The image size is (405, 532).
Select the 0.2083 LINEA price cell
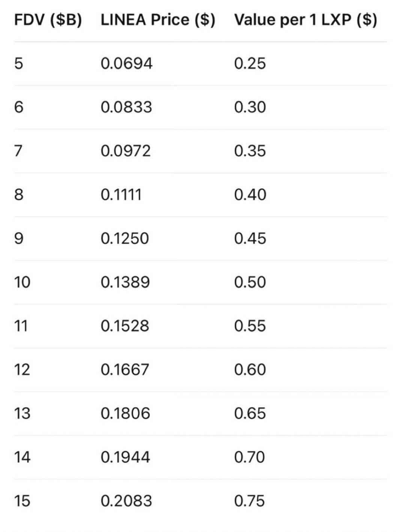[x=126, y=501]
